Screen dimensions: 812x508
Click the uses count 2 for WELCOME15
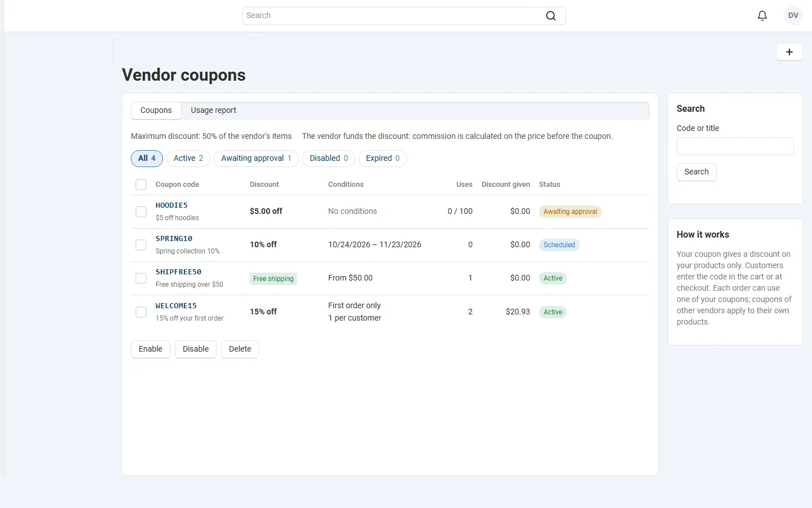pos(470,312)
